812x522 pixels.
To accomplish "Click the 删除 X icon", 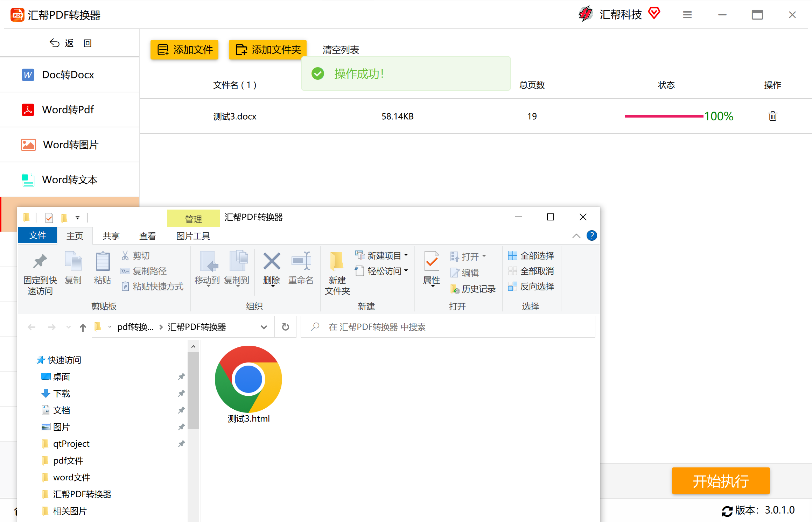I will click(272, 261).
